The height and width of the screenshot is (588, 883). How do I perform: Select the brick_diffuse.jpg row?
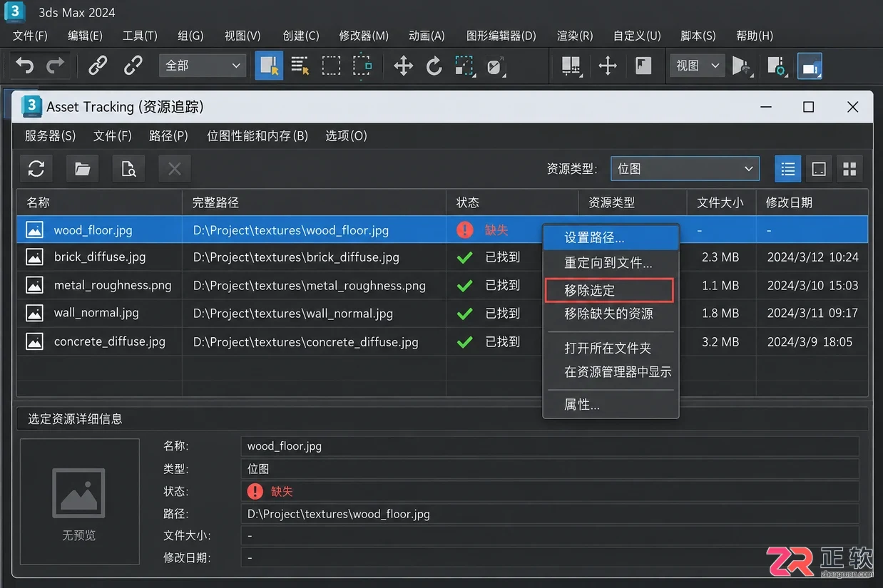(442, 257)
